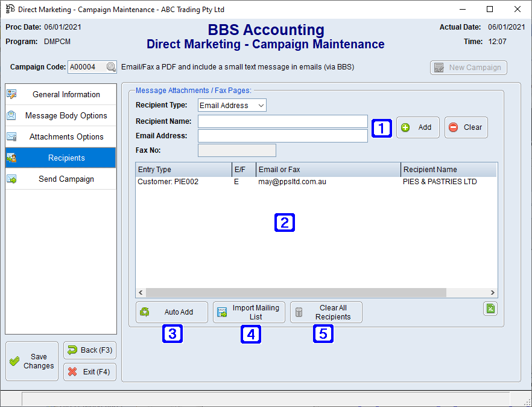Viewport: 532px width, 407px height.
Task: Open the Recipient Type dropdown
Action: tap(260, 105)
